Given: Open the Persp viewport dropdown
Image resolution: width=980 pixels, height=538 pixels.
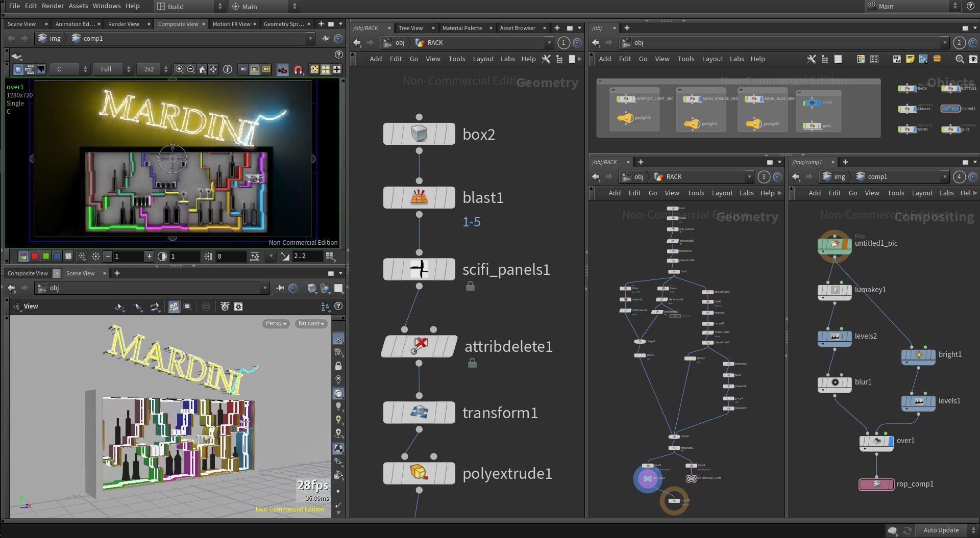Looking at the screenshot, I should 276,323.
